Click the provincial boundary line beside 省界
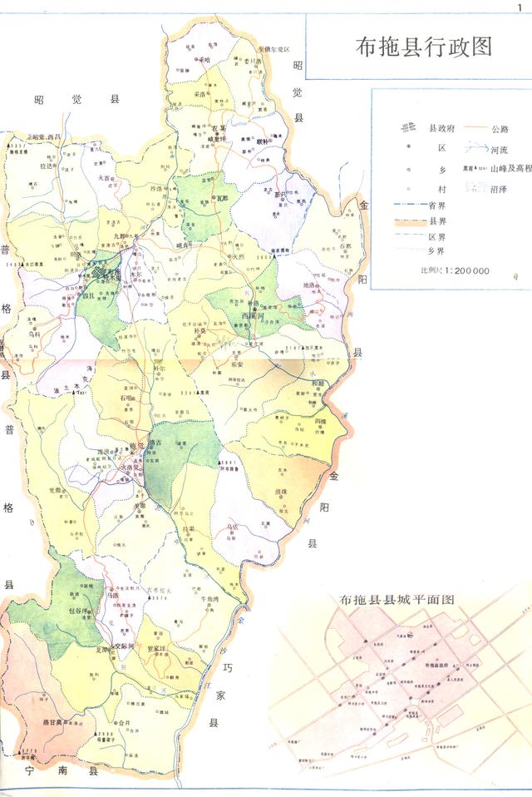532x797 pixels. pos(409,205)
